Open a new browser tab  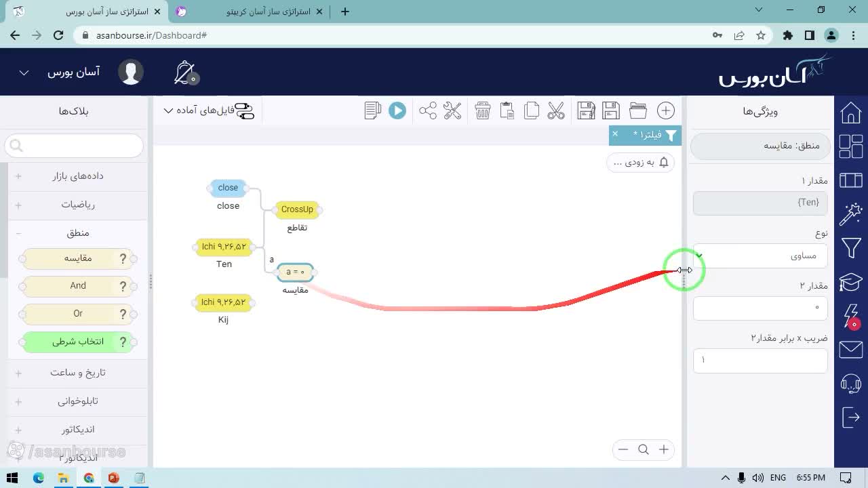345,12
